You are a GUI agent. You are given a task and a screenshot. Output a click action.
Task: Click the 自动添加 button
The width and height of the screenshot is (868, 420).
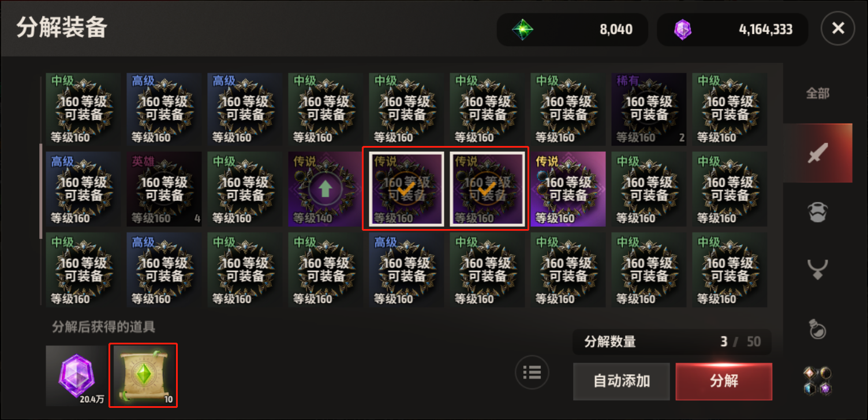622,381
